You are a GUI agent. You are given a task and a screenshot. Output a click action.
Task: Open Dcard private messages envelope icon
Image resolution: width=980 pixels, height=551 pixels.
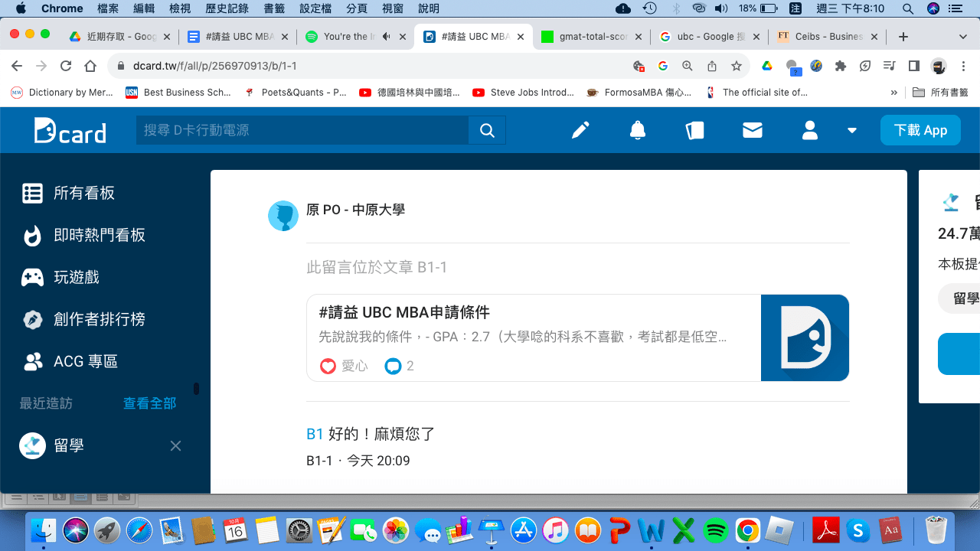coord(752,130)
